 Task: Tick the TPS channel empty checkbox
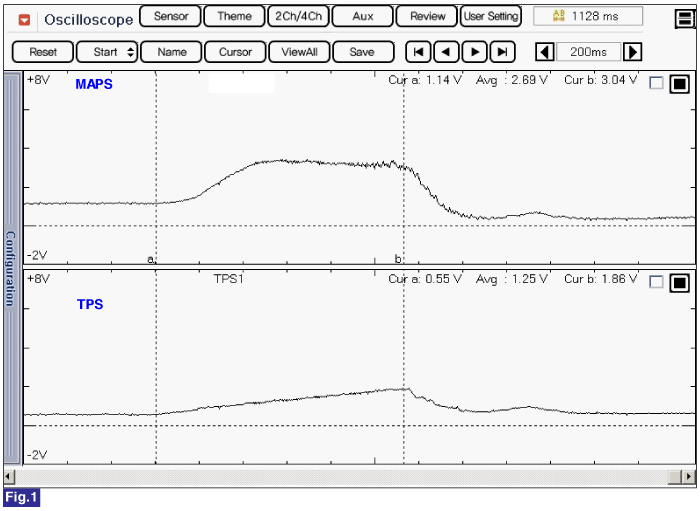(x=656, y=282)
